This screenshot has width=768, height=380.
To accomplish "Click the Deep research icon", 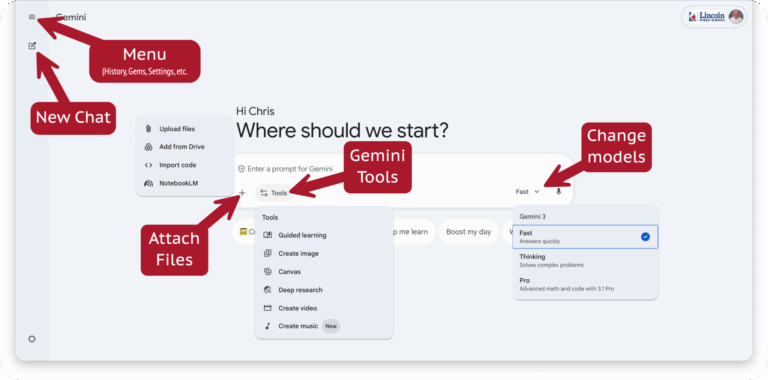I will coord(267,290).
